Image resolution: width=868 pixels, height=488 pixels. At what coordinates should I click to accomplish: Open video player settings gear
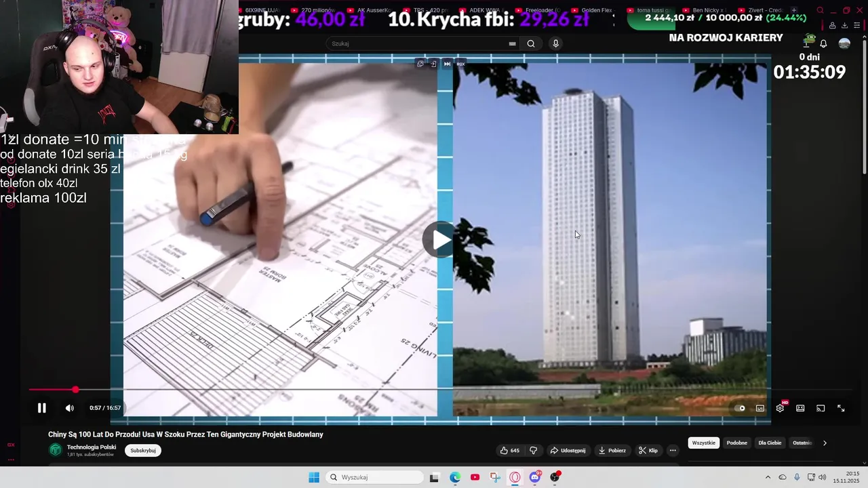780,408
